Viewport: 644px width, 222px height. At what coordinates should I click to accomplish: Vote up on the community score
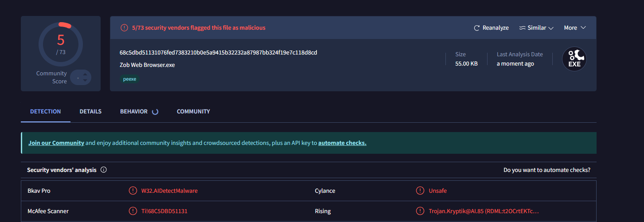pyautogui.click(x=85, y=74)
